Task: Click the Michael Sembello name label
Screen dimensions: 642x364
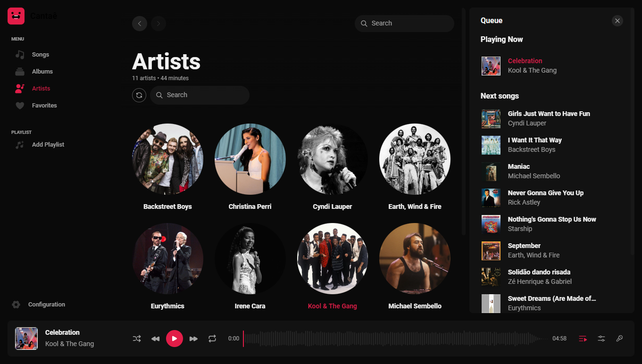Action: point(415,306)
